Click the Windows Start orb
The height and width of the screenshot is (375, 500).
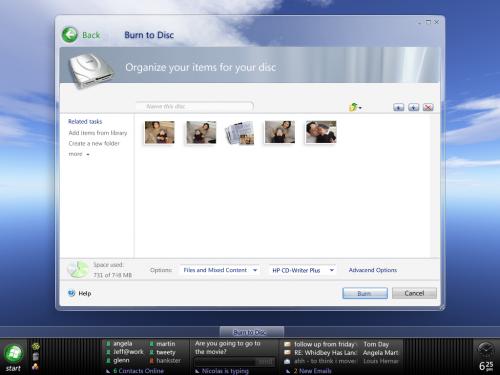pos(14,354)
